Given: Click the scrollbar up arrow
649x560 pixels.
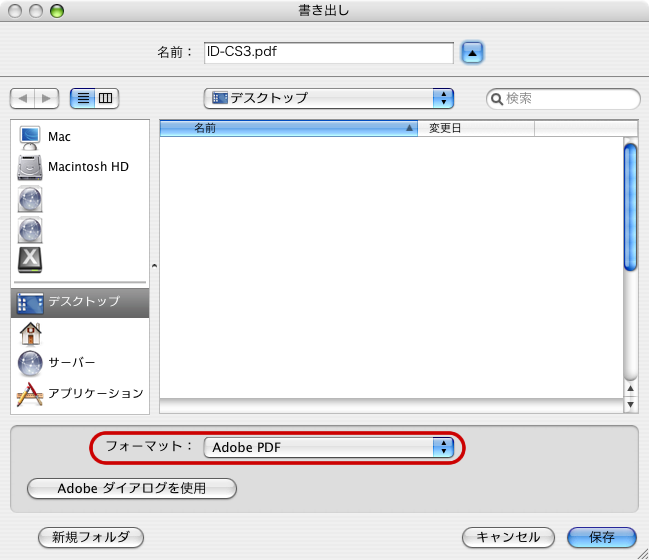Looking at the screenshot, I should point(630,388).
